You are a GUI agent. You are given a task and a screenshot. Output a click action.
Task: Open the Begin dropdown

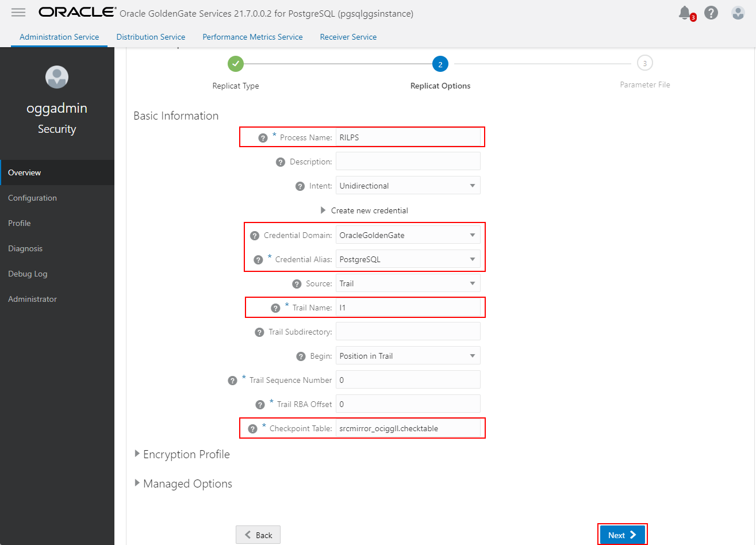click(408, 356)
